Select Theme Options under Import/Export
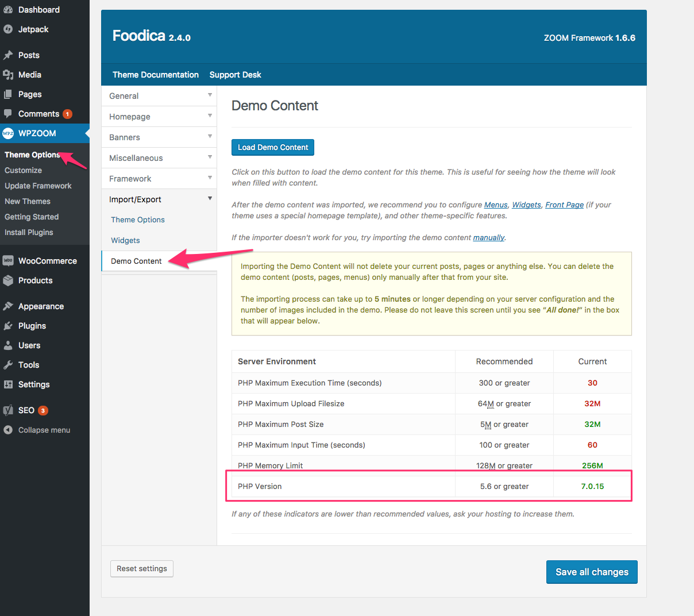694x616 pixels. (138, 220)
